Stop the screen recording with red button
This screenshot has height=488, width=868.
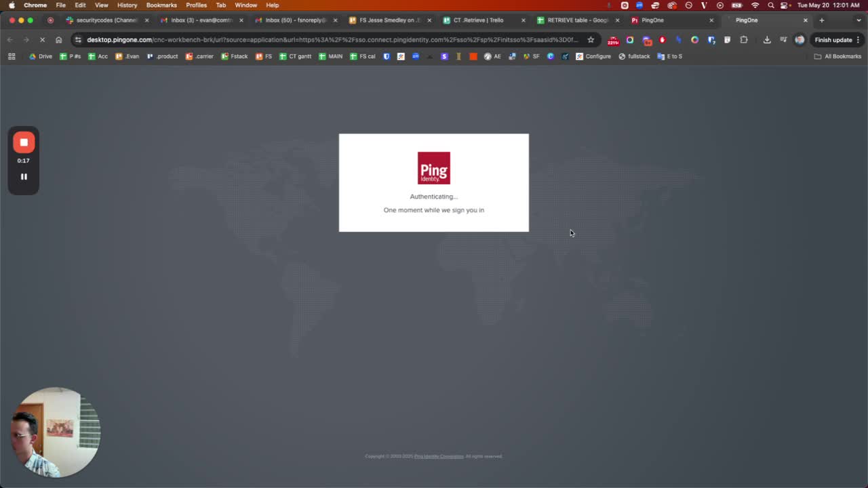coord(24,142)
